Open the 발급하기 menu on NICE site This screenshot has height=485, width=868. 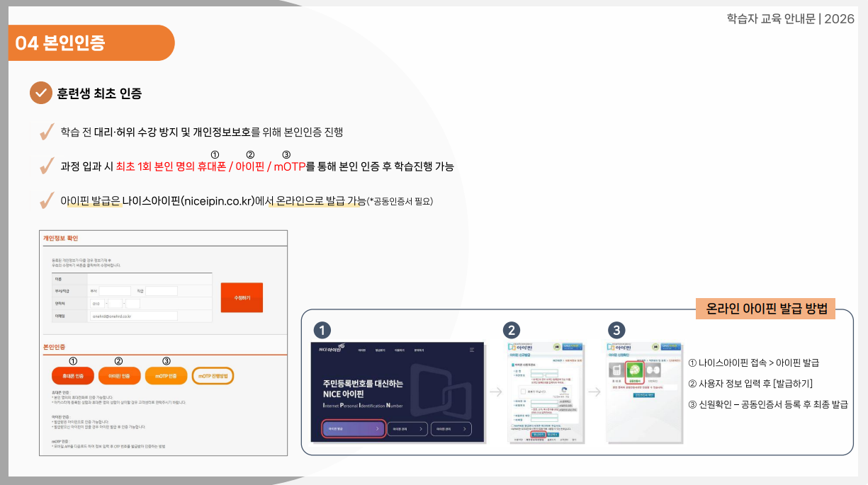pos(380,350)
